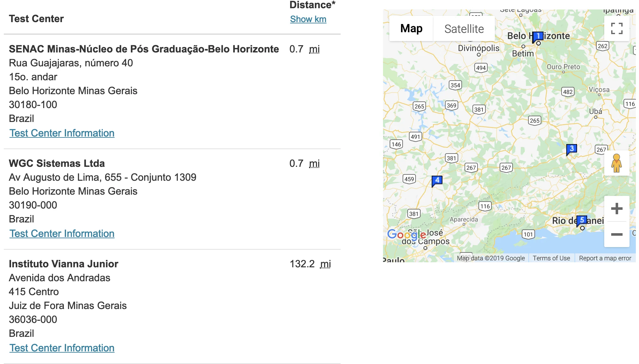Image resolution: width=639 pixels, height=364 pixels.
Task: Click the Google logo on map
Action: [406, 234]
